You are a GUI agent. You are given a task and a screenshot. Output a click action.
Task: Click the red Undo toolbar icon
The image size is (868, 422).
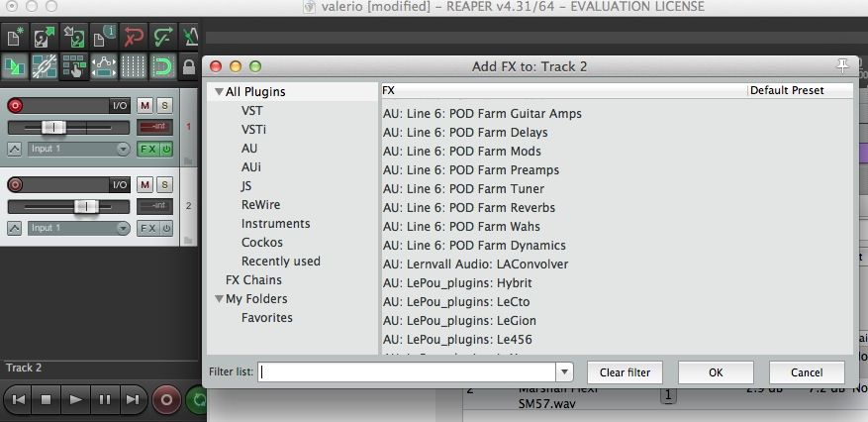pos(134,37)
